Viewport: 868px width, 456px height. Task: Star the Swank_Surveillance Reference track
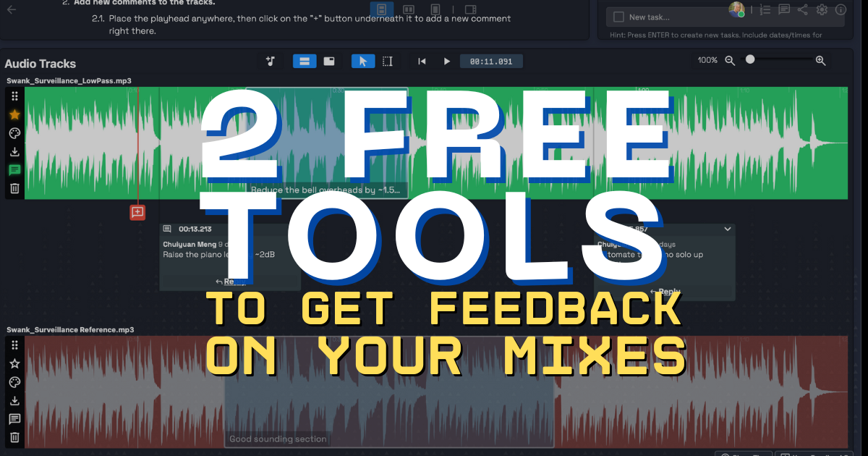point(14,363)
